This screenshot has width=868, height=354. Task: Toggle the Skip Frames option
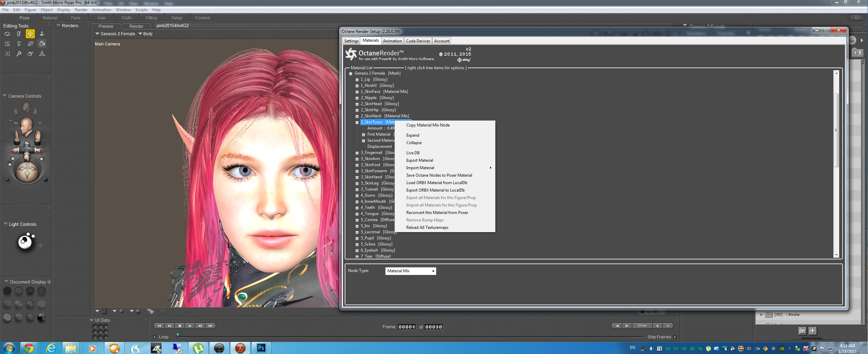tap(675, 337)
